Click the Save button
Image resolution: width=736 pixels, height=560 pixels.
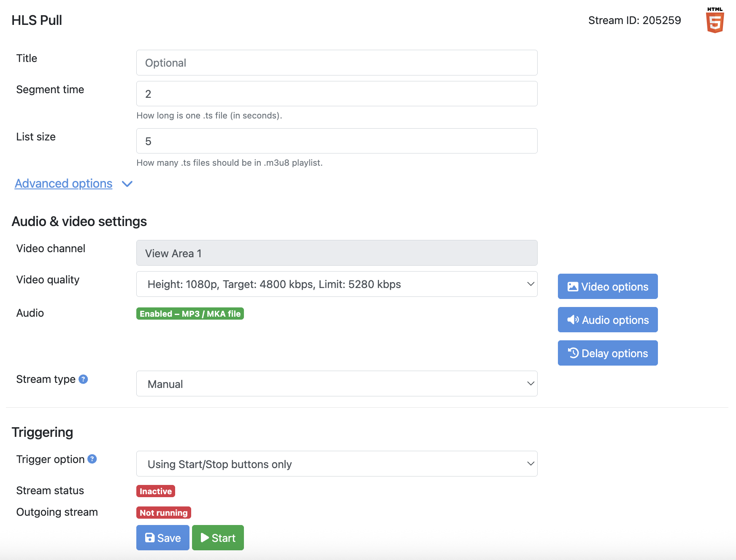(x=163, y=538)
